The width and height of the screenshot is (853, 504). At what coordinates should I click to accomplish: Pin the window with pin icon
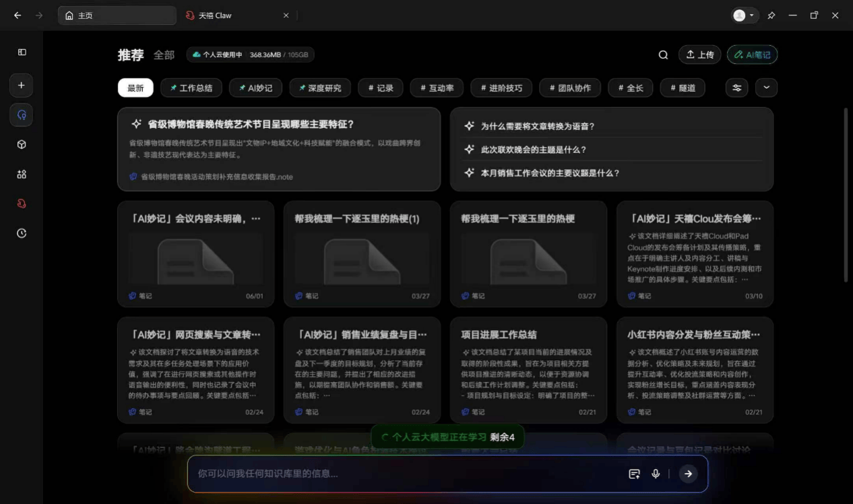tap(772, 15)
